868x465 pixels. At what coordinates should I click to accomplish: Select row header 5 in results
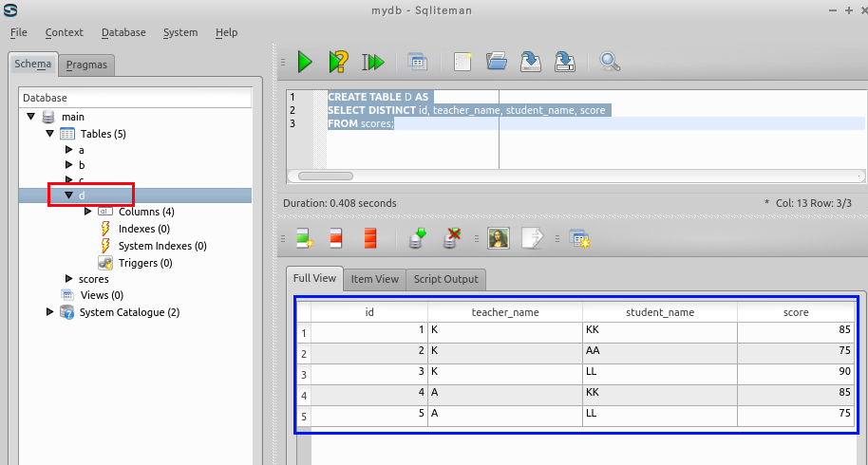(304, 417)
